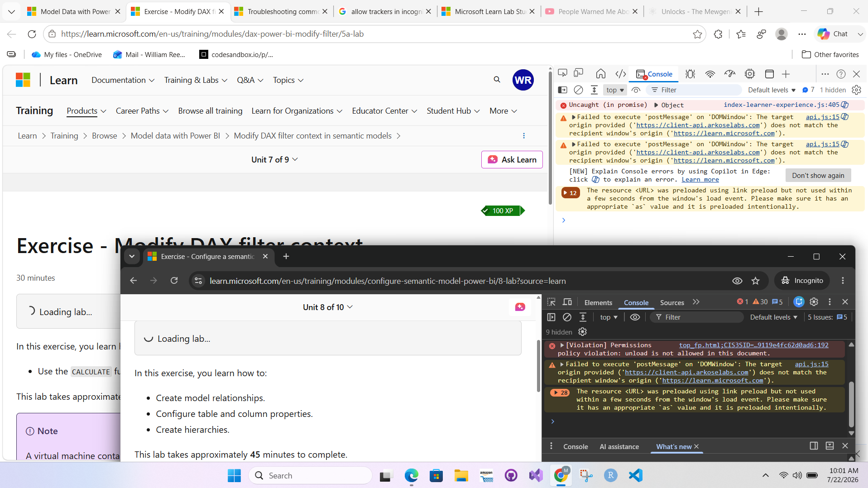Open the Welcome home tool in Edge DevTools
Screen dimensions: 868x488
pos(601,74)
